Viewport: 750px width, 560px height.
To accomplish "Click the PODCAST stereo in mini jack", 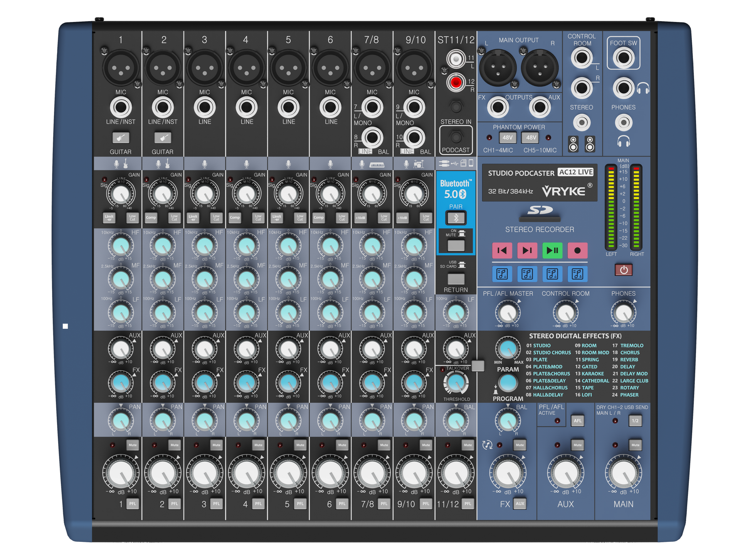I will (x=456, y=137).
